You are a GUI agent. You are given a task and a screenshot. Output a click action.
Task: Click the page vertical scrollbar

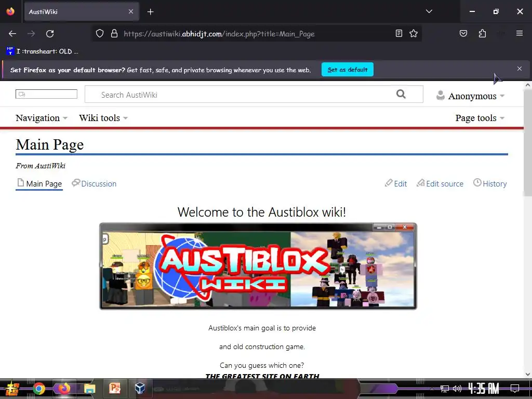[x=528, y=142]
